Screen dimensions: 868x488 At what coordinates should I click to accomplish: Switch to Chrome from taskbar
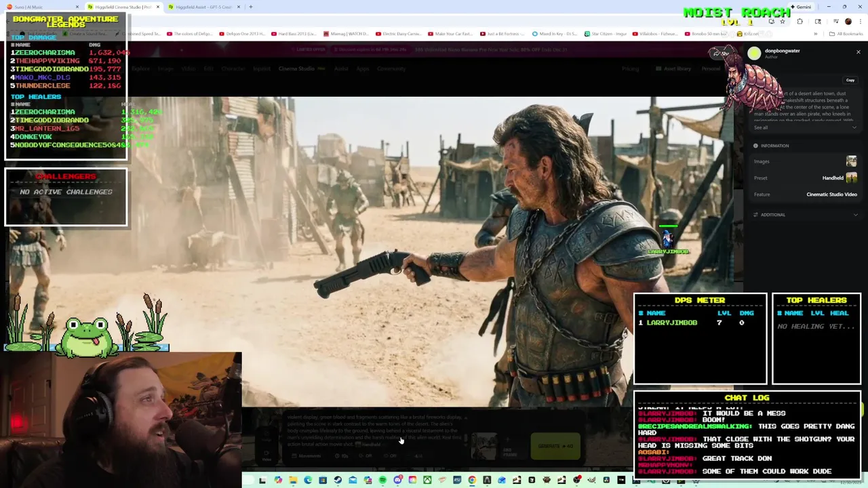tap(472, 481)
